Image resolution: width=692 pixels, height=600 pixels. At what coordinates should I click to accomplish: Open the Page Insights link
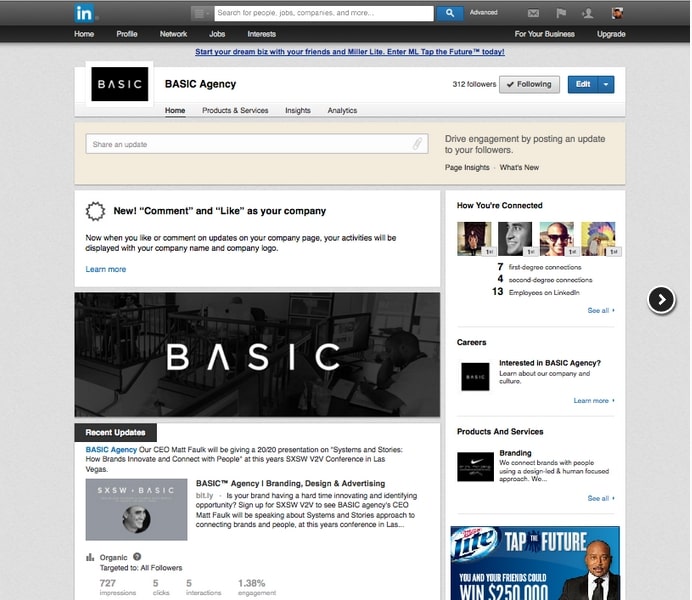[x=467, y=168]
